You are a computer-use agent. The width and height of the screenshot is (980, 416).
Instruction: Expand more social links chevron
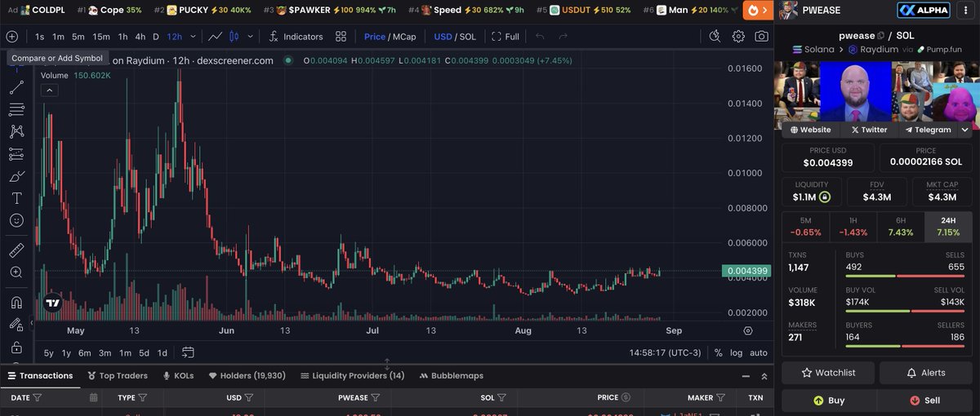[965, 129]
